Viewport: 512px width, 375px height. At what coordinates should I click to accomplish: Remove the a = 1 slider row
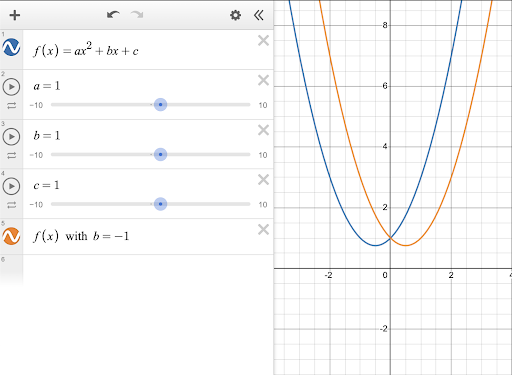[263, 80]
